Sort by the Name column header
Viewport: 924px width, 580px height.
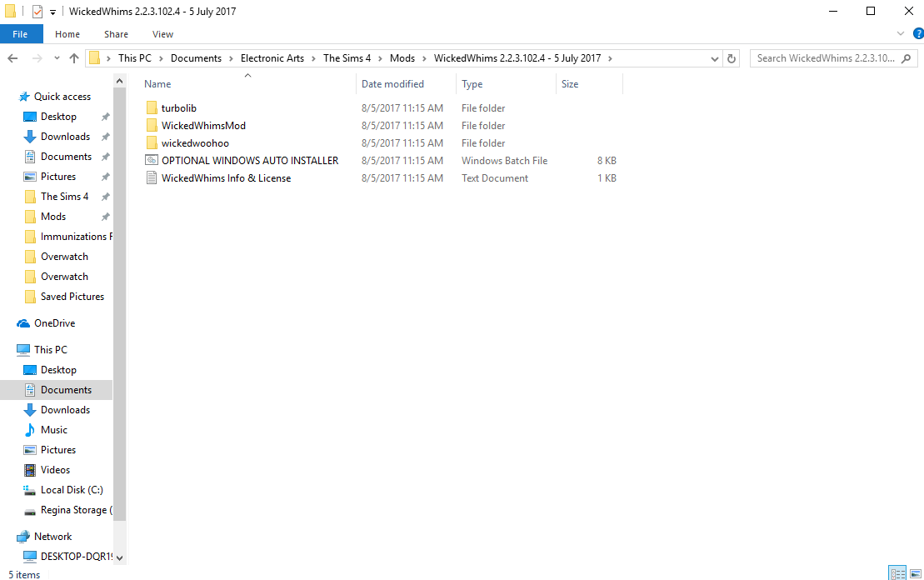[247, 83]
